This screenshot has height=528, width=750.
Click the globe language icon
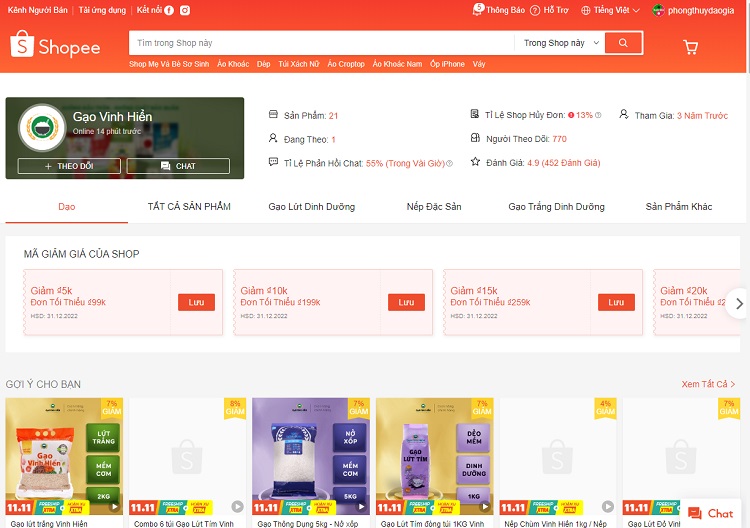click(x=585, y=11)
